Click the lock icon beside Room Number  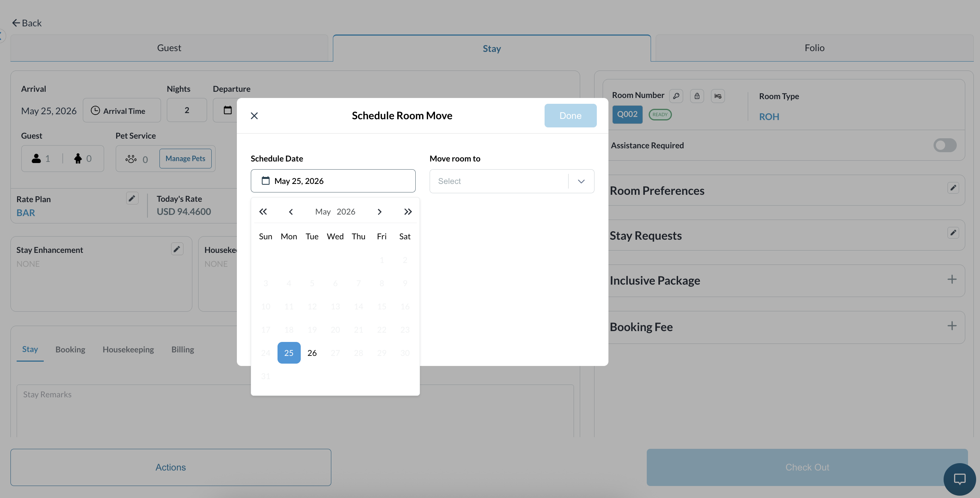pyautogui.click(x=697, y=96)
